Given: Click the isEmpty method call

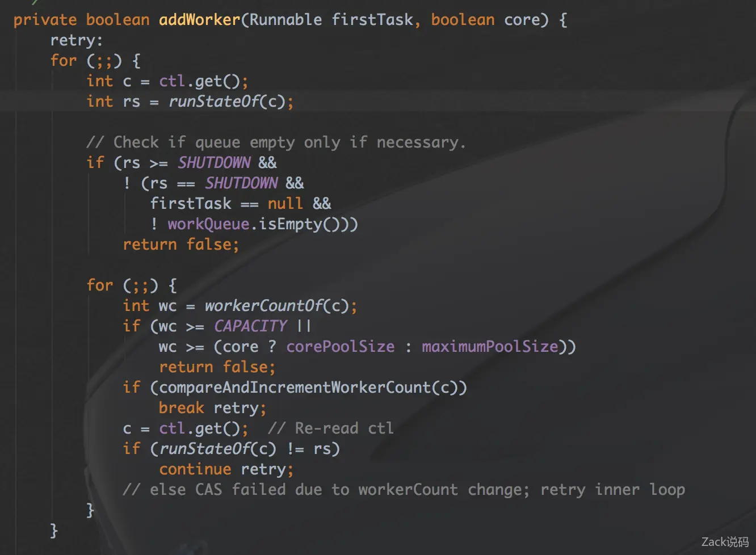Looking at the screenshot, I should click(291, 224).
